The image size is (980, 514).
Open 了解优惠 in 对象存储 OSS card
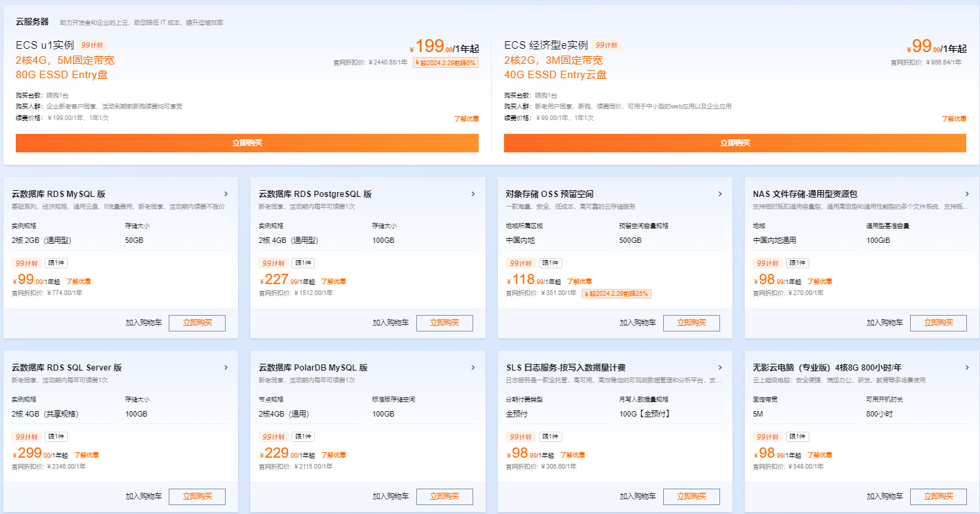[x=579, y=281]
